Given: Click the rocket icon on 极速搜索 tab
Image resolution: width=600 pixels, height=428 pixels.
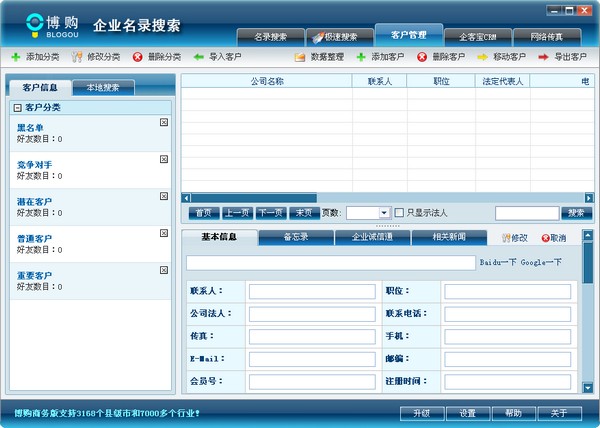Looking at the screenshot, I should tap(318, 37).
